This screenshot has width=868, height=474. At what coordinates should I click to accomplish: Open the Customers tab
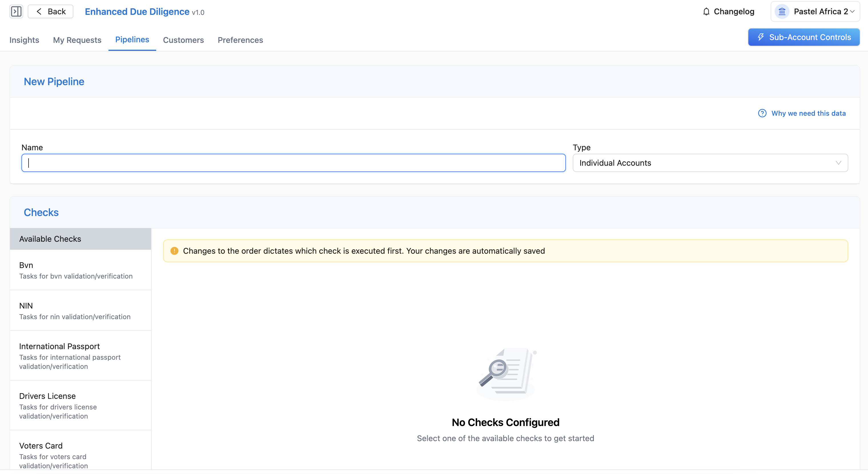point(183,40)
